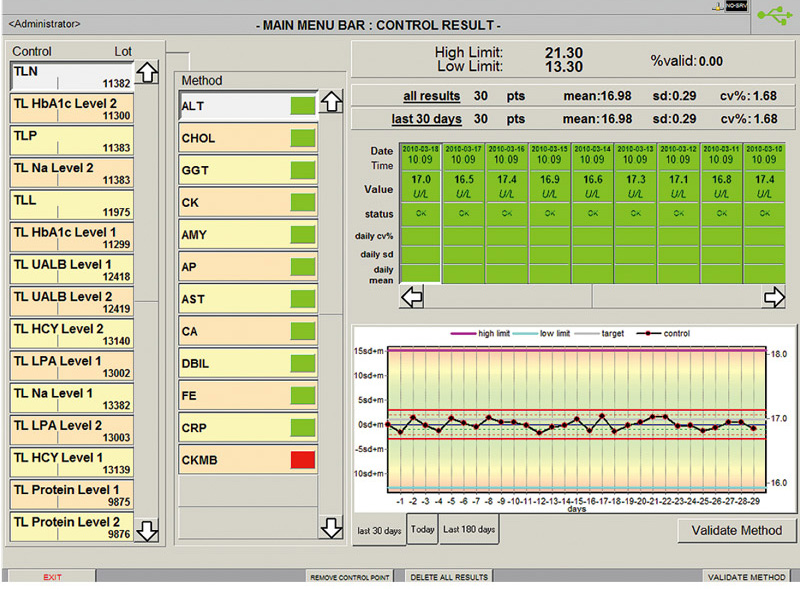The height and width of the screenshot is (589, 800).
Task: Click the Administrator user label
Action: 44,23
